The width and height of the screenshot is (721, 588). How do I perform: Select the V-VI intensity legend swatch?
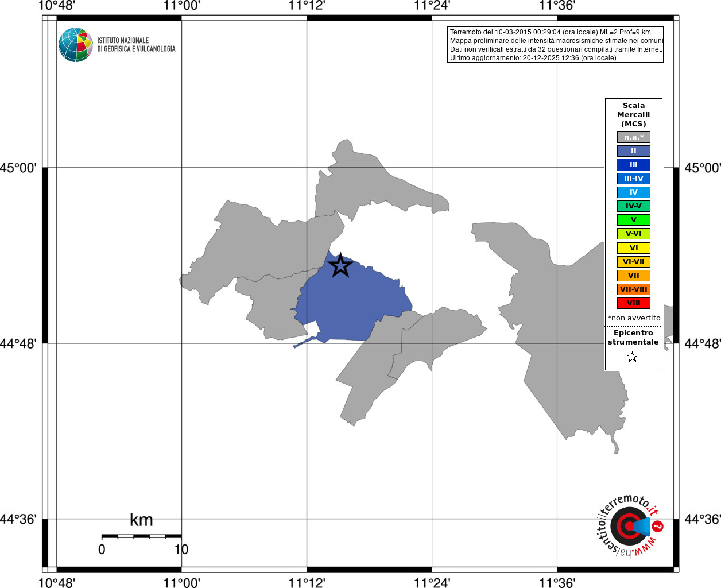pos(634,234)
